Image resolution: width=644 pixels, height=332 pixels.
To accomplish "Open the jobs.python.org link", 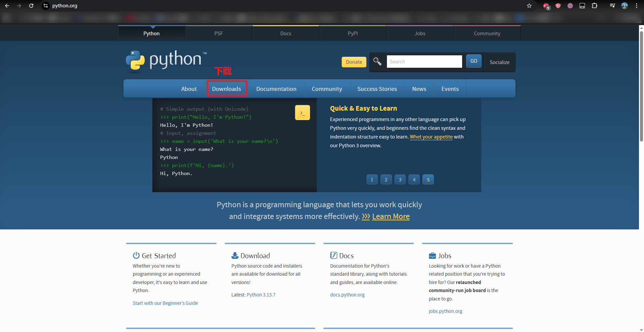I will point(445,311).
